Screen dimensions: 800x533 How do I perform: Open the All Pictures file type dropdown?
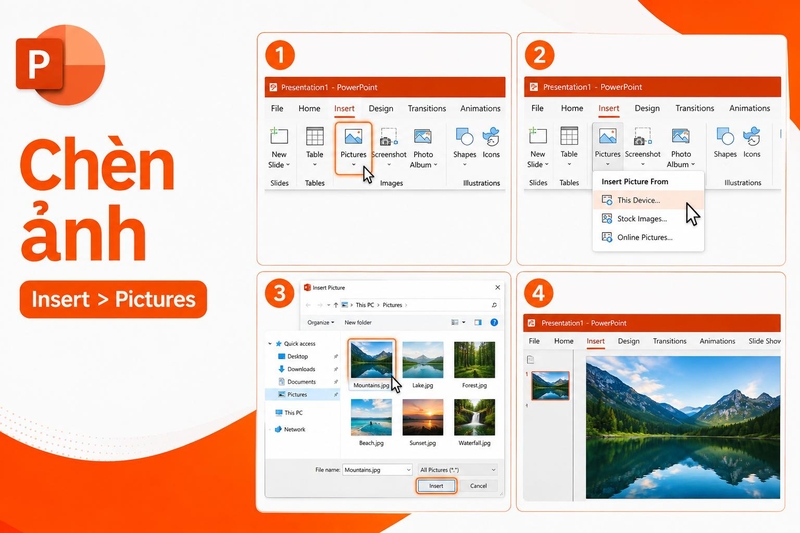pos(457,470)
